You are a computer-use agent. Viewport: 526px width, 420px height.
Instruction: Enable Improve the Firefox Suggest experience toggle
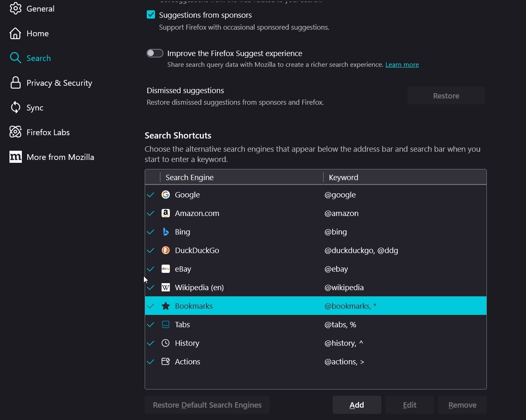coord(155,53)
